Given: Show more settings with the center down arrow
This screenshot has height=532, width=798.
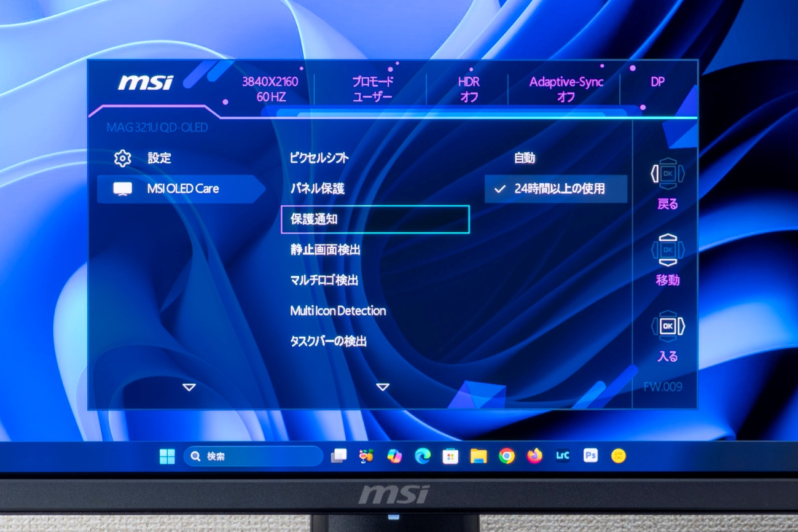Looking at the screenshot, I should tap(383, 388).
